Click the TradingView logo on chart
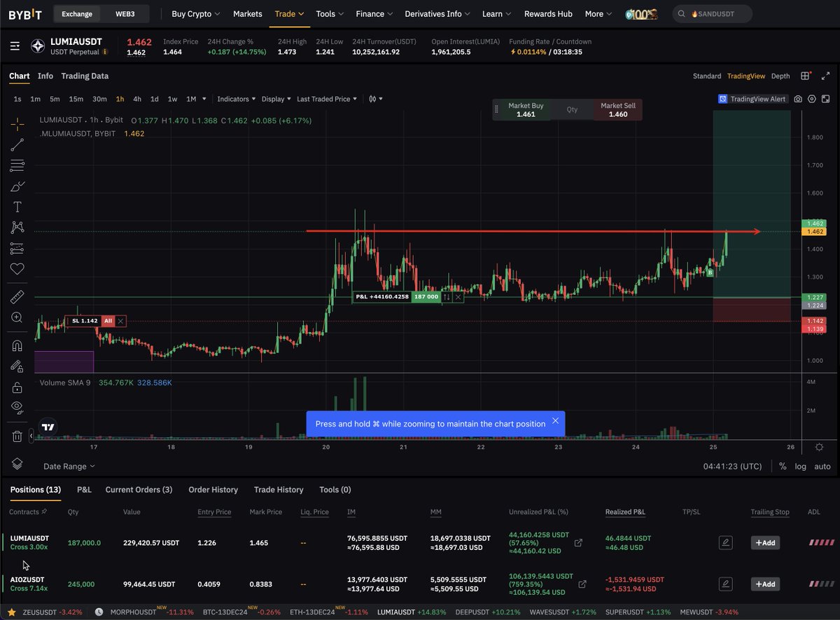The width and height of the screenshot is (840, 620). 48,427
